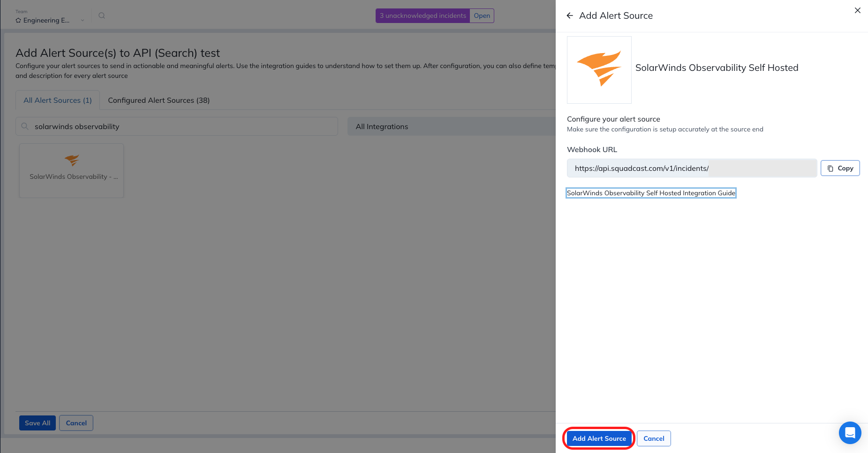Click the blue Add Alert Source button
Screen dimensions: 868x453
tap(599, 438)
